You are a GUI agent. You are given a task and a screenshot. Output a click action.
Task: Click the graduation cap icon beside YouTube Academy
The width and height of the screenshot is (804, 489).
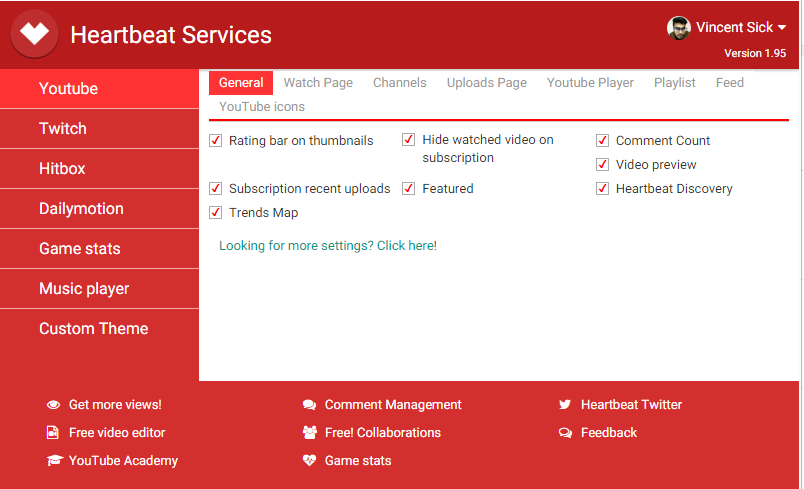pyautogui.click(x=54, y=460)
